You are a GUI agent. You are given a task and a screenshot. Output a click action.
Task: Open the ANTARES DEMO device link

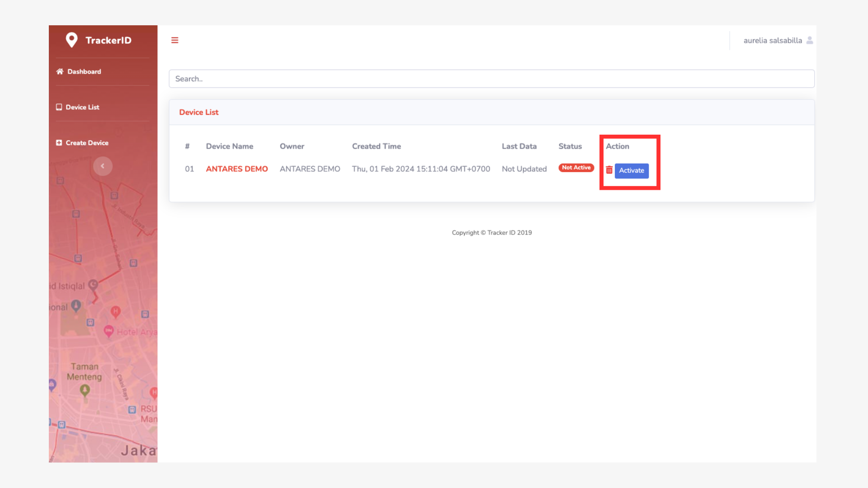click(236, 169)
